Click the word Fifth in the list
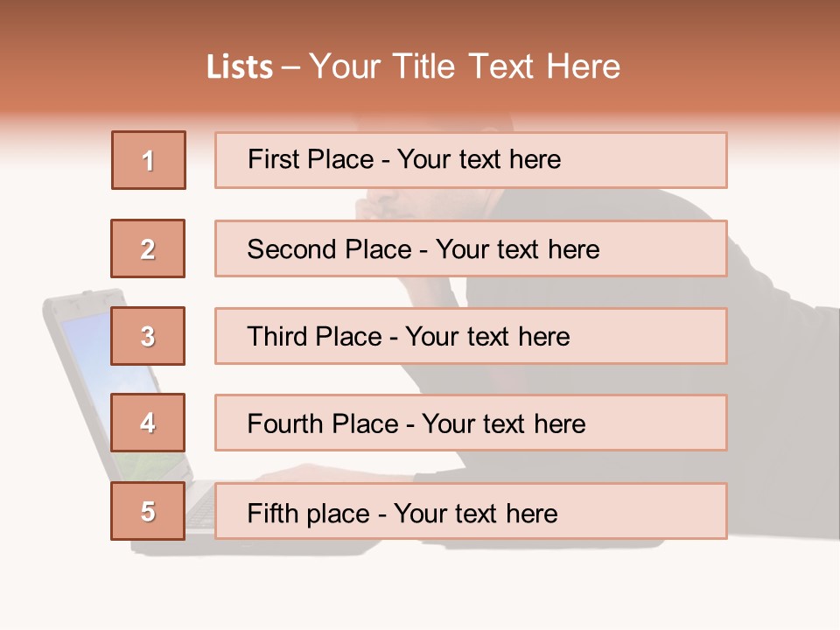 (273, 513)
